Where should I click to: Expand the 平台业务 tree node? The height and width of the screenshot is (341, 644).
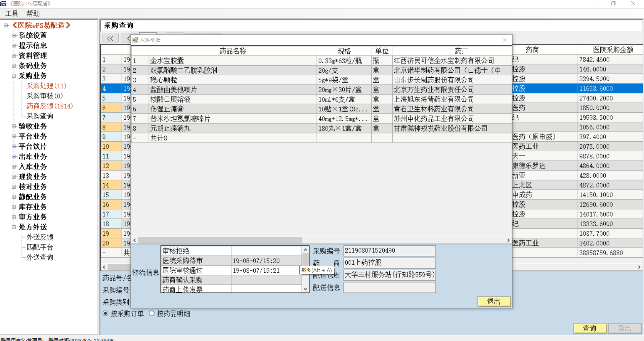pos(14,136)
